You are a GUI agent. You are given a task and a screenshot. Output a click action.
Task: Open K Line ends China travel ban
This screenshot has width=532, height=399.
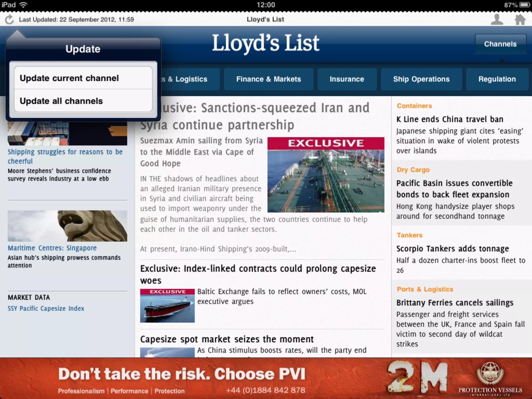coord(450,119)
